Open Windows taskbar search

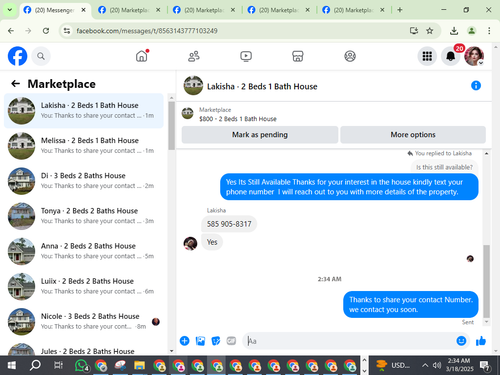[35, 366]
